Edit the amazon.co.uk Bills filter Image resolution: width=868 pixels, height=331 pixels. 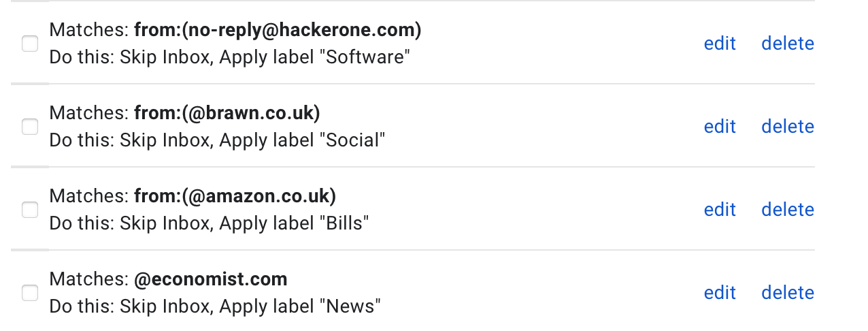(720, 210)
